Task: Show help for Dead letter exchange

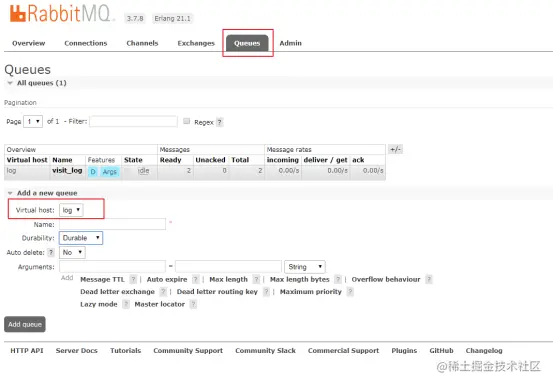Action: tap(163, 292)
